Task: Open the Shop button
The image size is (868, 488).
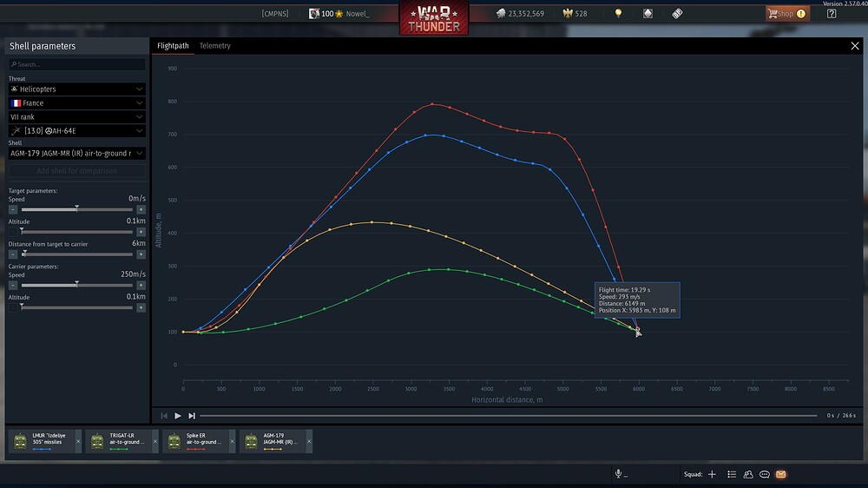Action: [x=787, y=13]
